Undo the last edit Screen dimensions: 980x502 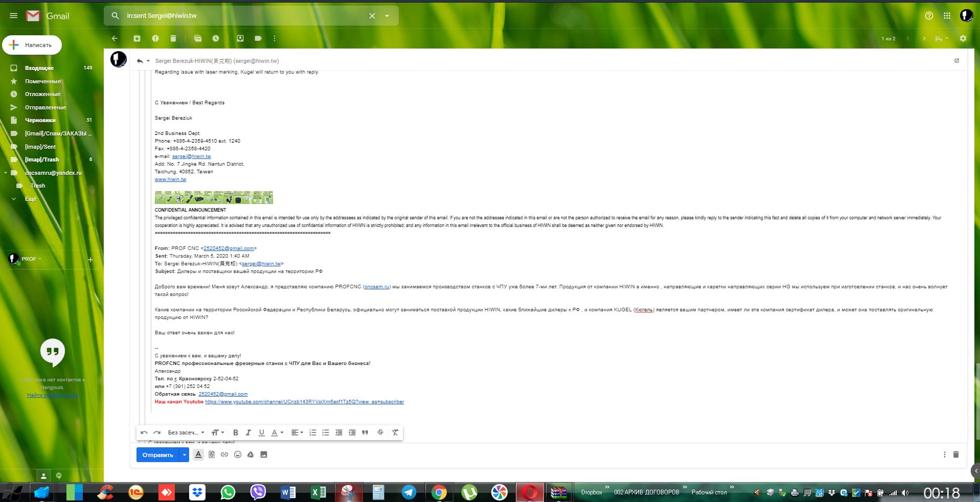tap(144, 432)
